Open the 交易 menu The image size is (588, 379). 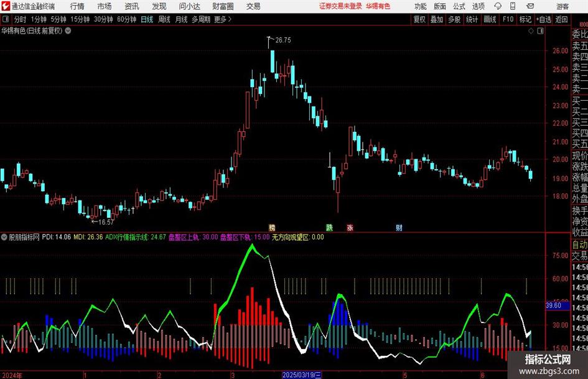coord(253,6)
